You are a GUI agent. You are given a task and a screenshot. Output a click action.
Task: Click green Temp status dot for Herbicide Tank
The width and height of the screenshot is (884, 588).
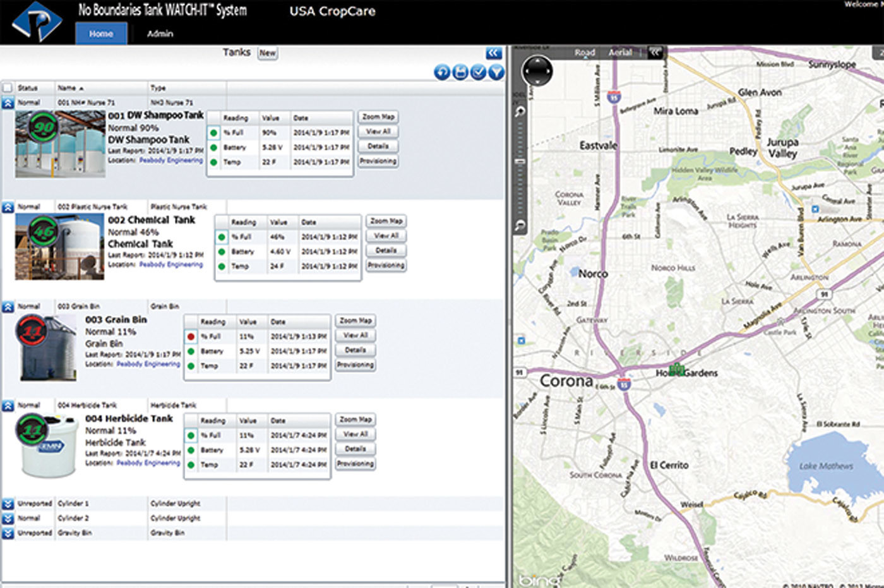pyautogui.click(x=191, y=465)
